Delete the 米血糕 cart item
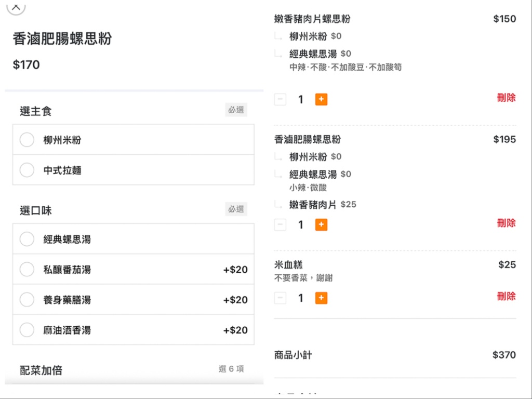The width and height of the screenshot is (532, 399). [506, 296]
